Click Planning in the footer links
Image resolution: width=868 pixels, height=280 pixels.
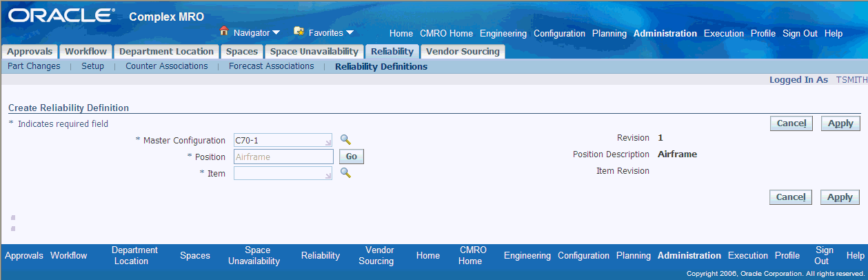tap(634, 256)
